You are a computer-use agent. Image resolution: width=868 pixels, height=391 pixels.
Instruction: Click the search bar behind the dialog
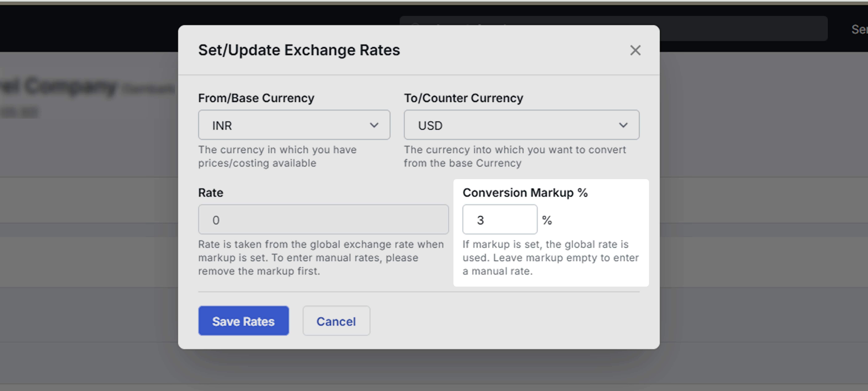[x=743, y=29]
